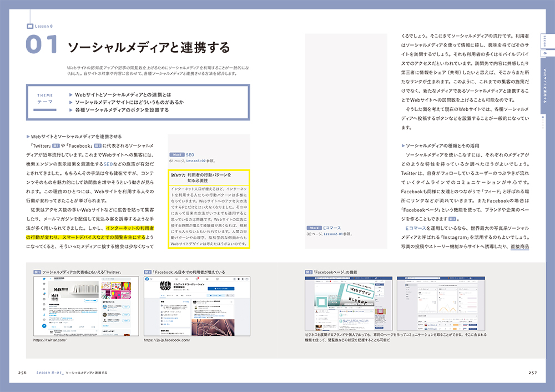Click the 図1 badge after 「Twitter」 in the body text
This screenshot has width=555, height=392.
pyautogui.click(x=56, y=145)
